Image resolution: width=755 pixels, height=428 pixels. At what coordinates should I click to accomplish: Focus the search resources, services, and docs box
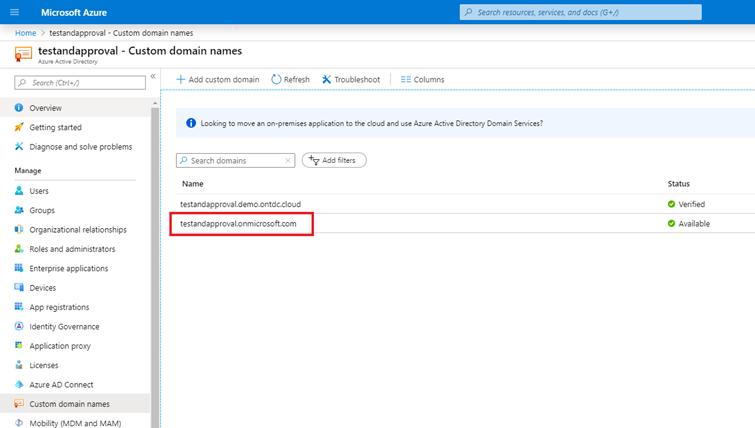tap(580, 12)
